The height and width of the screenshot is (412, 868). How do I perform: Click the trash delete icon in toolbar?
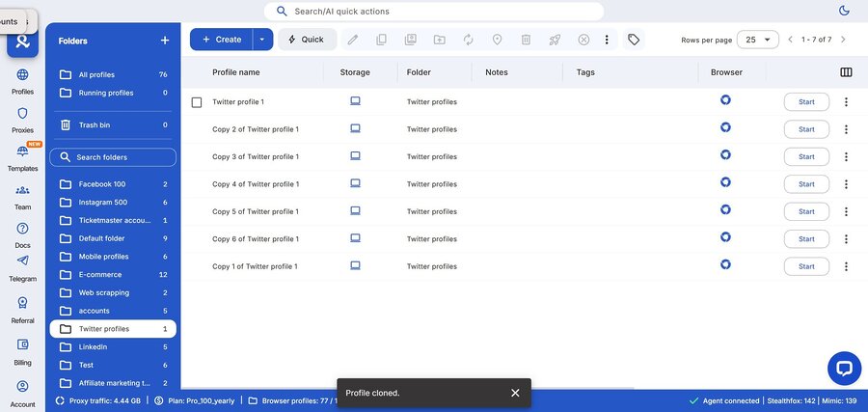[526, 40]
